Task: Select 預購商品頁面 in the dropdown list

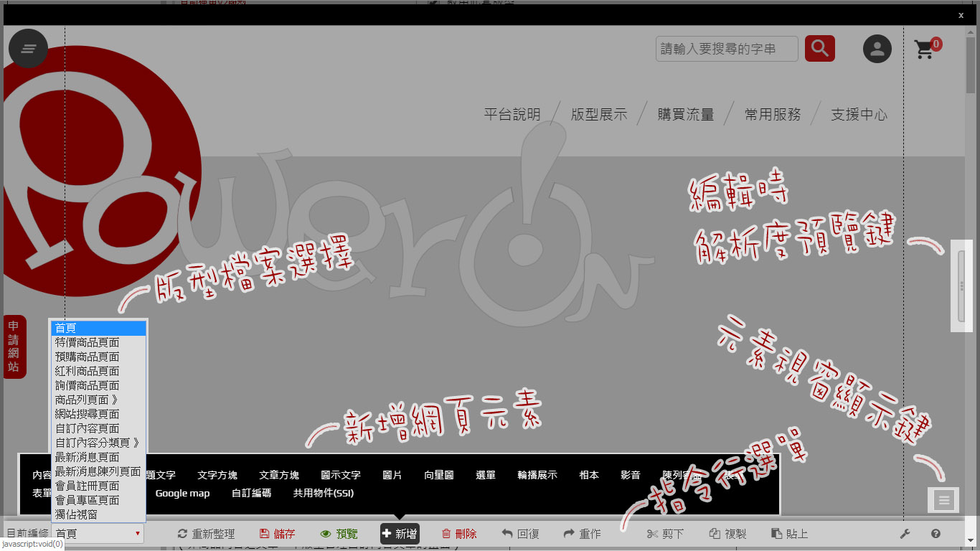Action: [99, 357]
